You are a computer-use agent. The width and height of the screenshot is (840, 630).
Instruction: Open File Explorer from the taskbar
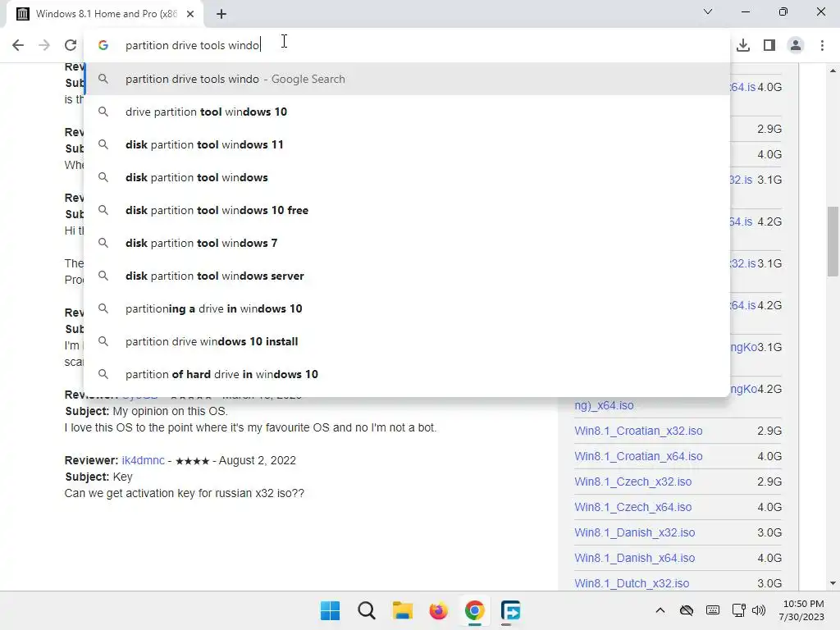pos(402,610)
